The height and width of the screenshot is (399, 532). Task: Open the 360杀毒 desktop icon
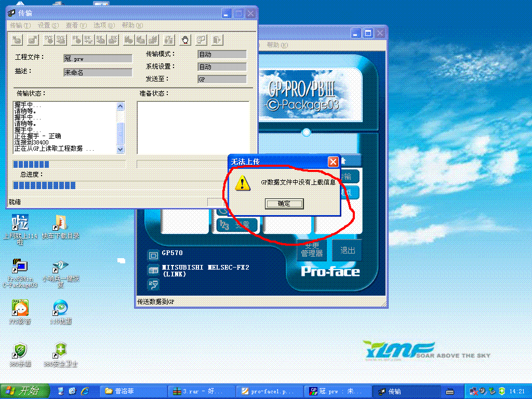[x=20, y=351]
